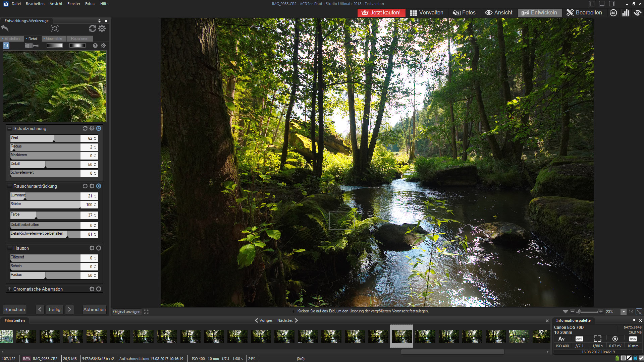Click the fit-to-window zoom icon
Image resolution: width=644 pixels, height=362 pixels.
[639, 312]
